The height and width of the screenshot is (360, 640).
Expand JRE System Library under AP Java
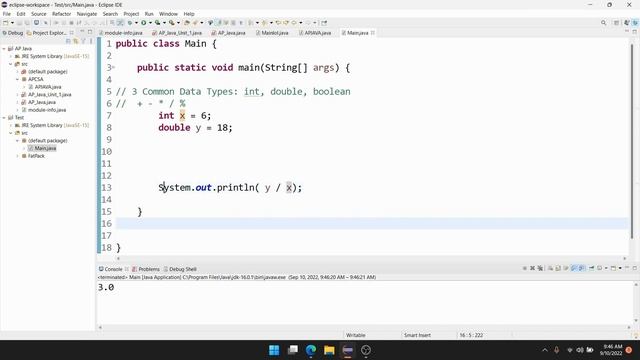point(11,56)
